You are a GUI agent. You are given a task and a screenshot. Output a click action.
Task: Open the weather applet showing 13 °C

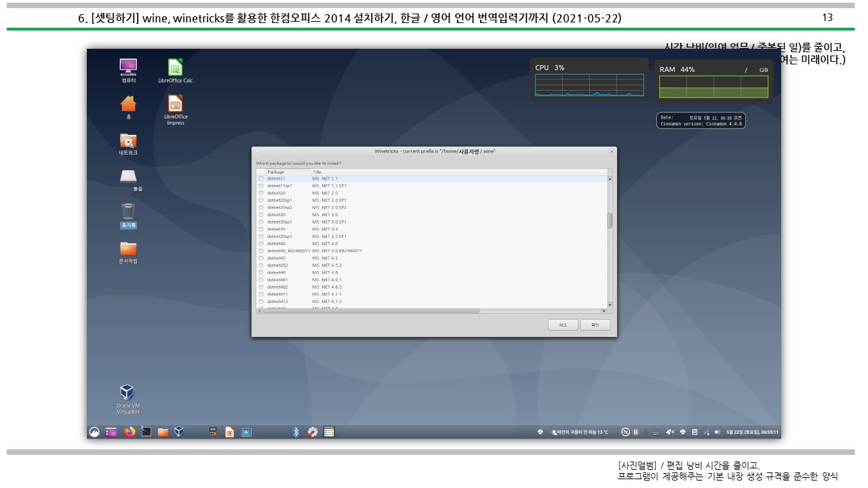click(x=581, y=432)
